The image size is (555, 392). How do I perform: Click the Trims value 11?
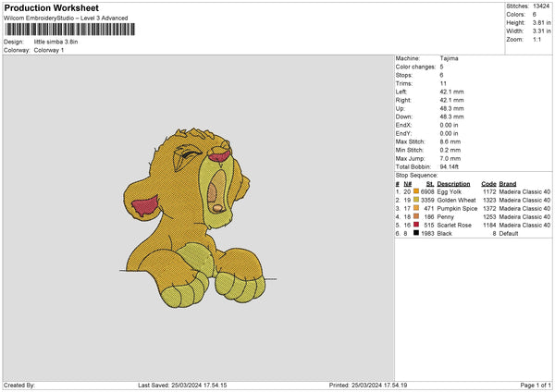(443, 83)
